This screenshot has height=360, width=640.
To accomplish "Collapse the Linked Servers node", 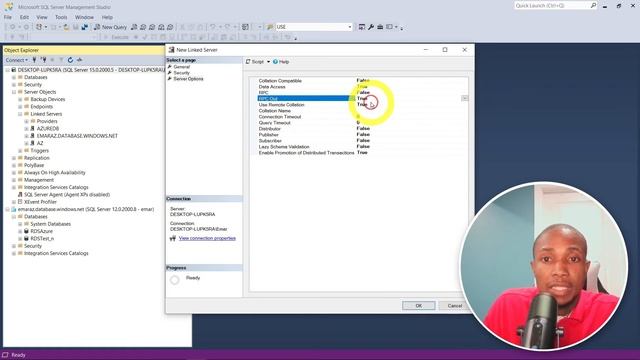I will point(20,114).
